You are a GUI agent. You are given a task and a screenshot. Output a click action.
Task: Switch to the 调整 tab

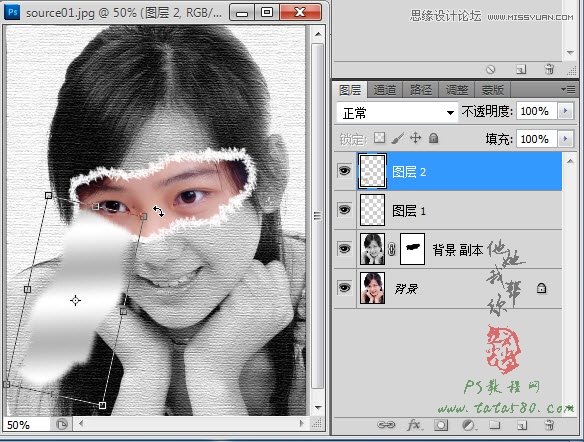tap(457, 90)
